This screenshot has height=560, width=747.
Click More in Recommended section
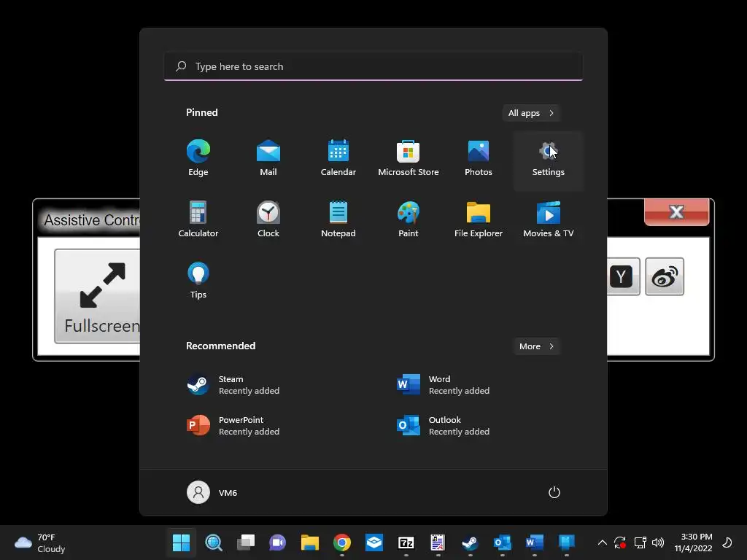[536, 346]
